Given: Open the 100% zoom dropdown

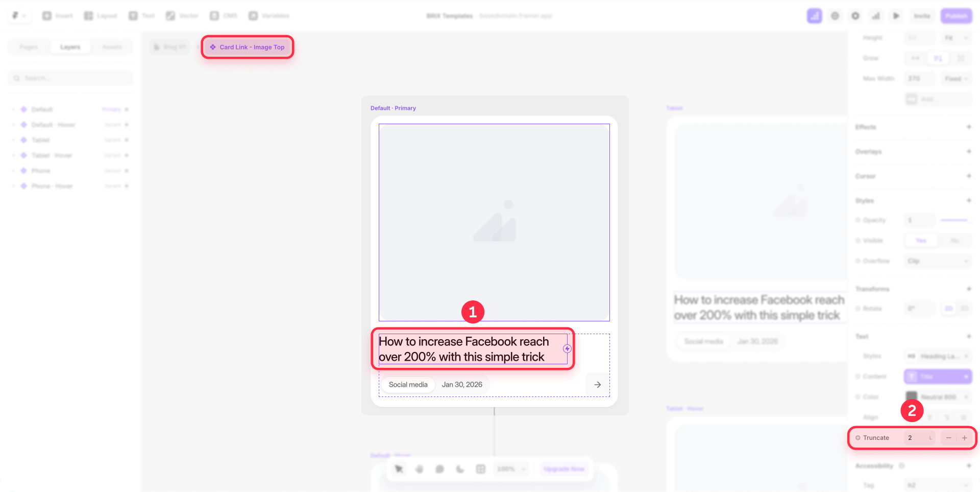Looking at the screenshot, I should click(x=511, y=469).
